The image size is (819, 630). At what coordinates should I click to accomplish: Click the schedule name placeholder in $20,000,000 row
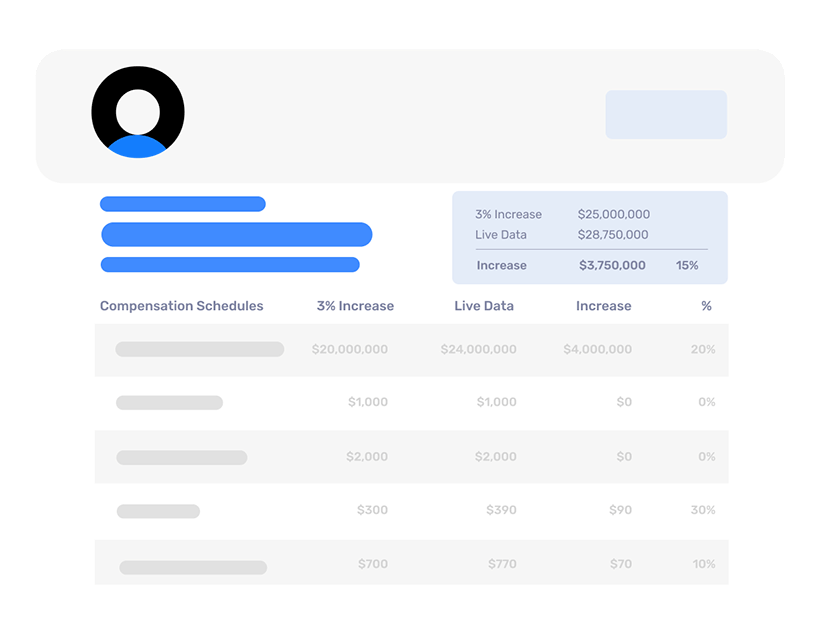[x=200, y=349]
